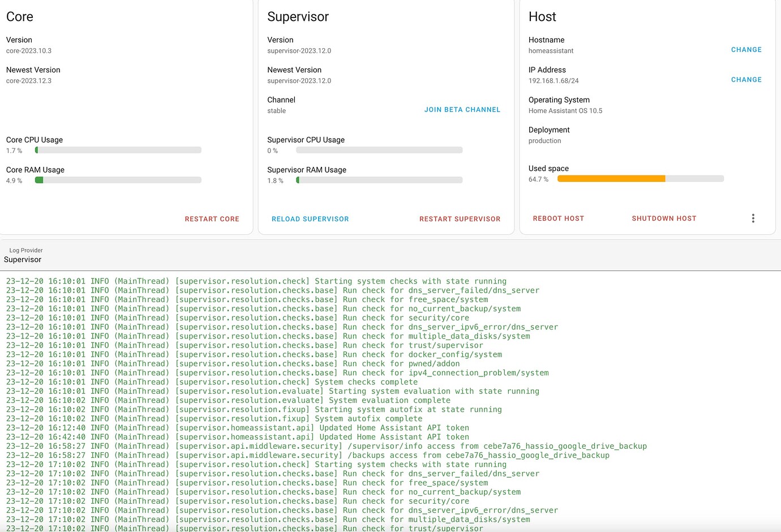Click the Supervisor RAM Usage bar
This screenshot has width=781, height=532.
point(379,179)
